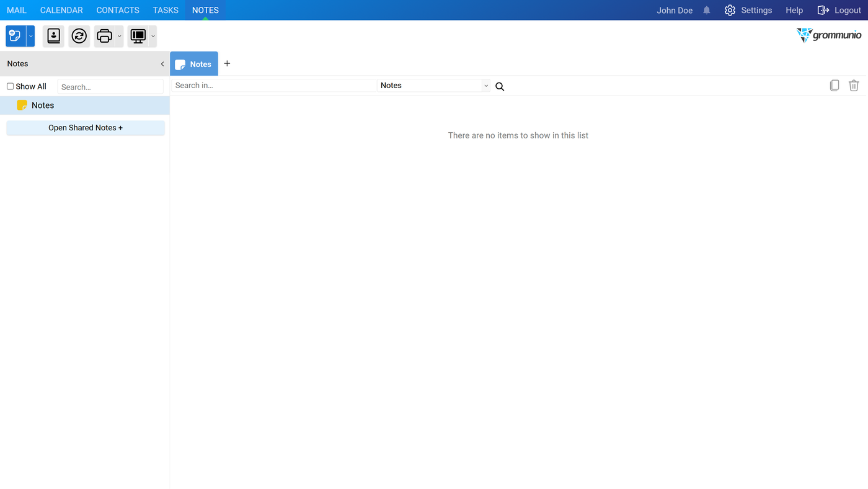868x489 pixels.
Task: Open the Help link
Action: 794,10
